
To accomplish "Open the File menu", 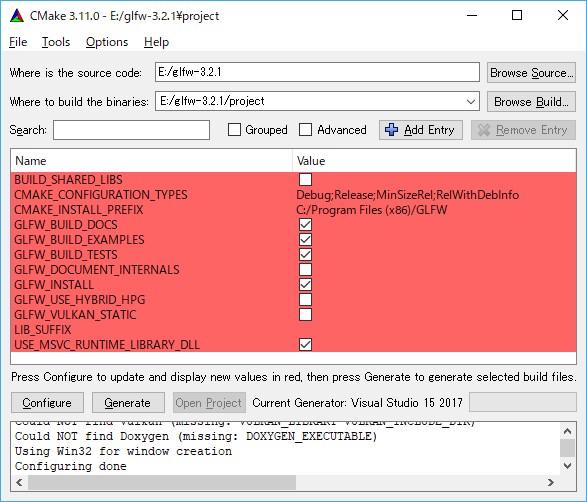I will tap(18, 42).
